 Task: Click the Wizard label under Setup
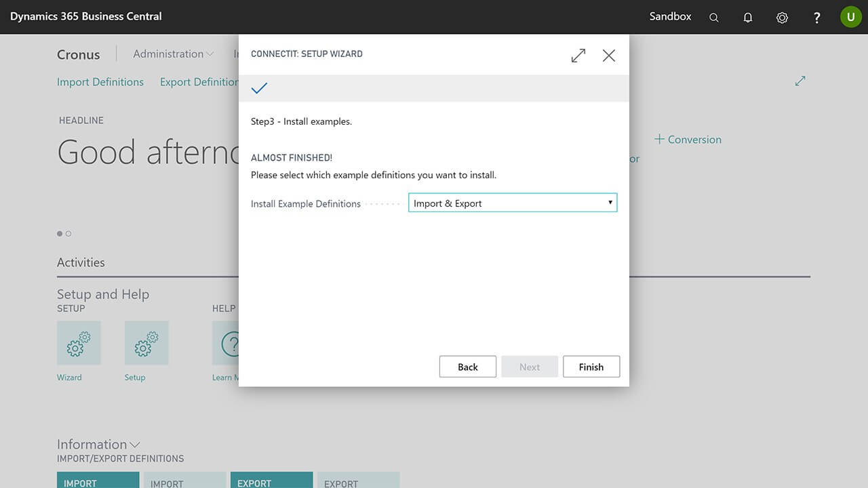click(x=69, y=378)
